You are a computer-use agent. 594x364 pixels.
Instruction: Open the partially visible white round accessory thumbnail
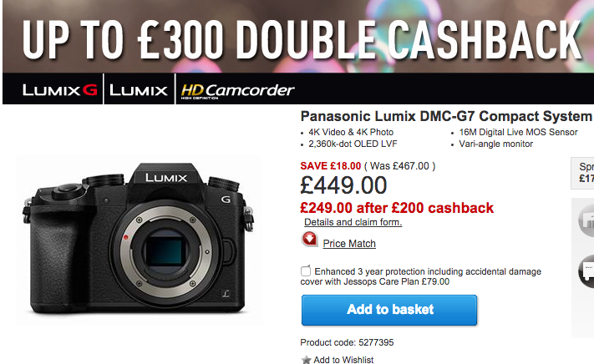coord(586,220)
